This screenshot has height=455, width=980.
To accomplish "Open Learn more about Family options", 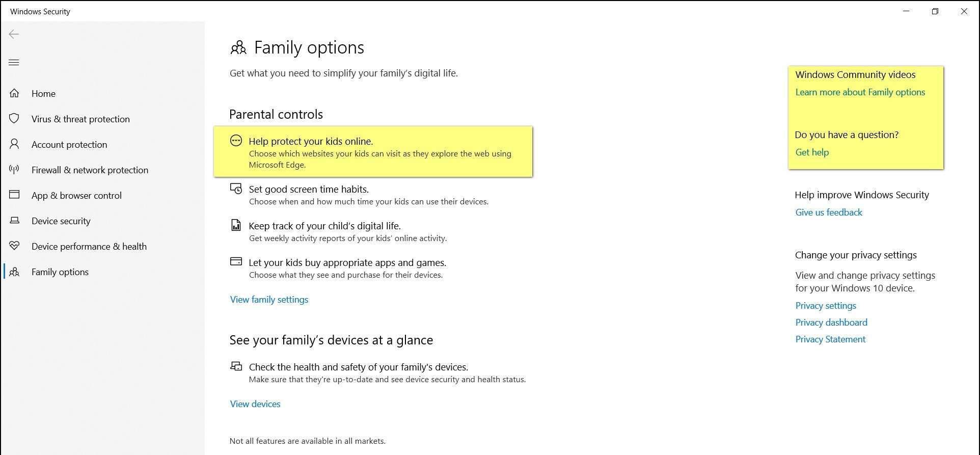I will (860, 92).
